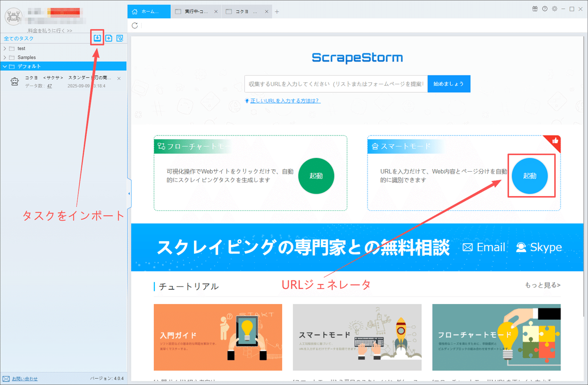Click the バージョン: 4.0.4 label
The height and width of the screenshot is (385, 588).
[x=107, y=379]
